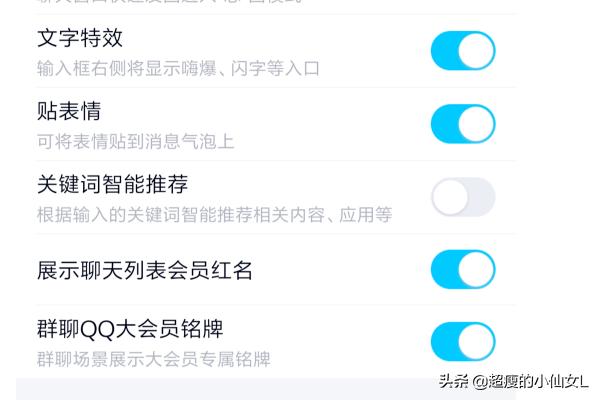Tap the 群聊QQ大会员铭牌 title

coord(130,329)
